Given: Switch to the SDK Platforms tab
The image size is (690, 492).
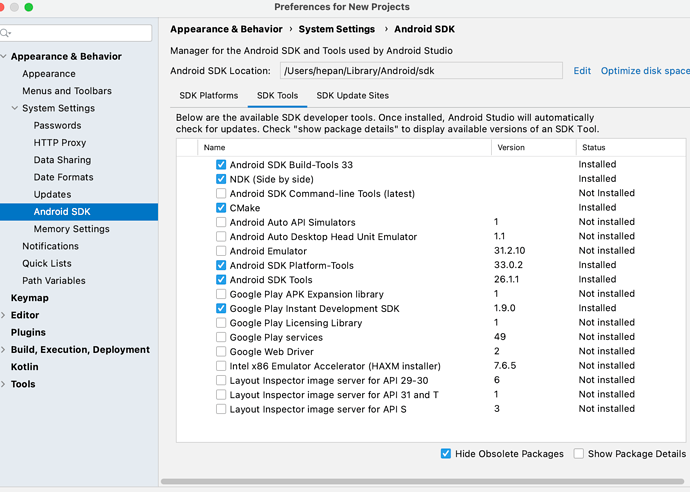Looking at the screenshot, I should [x=208, y=96].
